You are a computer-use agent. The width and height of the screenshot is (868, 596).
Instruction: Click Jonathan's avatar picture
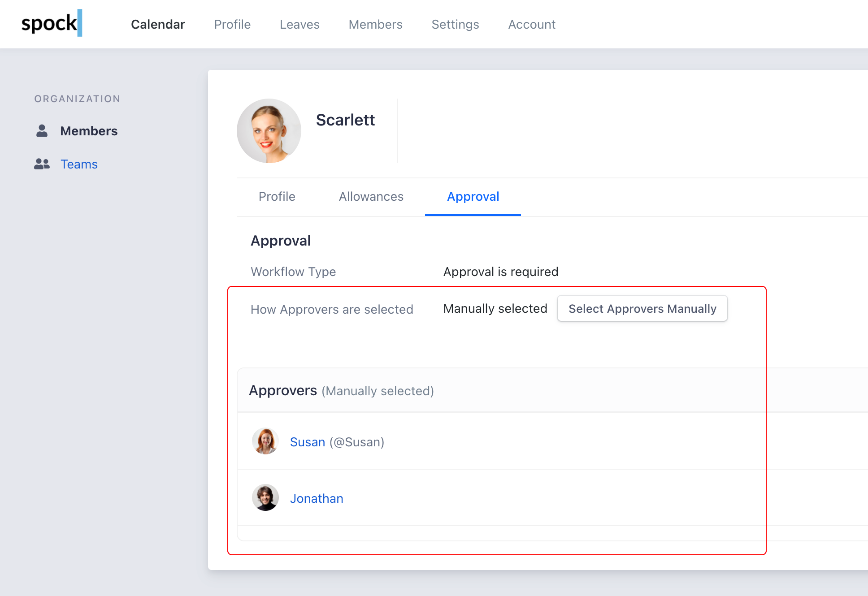[x=265, y=497]
